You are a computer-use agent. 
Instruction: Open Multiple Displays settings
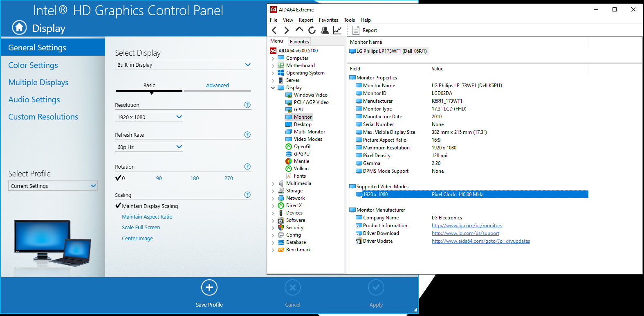pyautogui.click(x=38, y=82)
